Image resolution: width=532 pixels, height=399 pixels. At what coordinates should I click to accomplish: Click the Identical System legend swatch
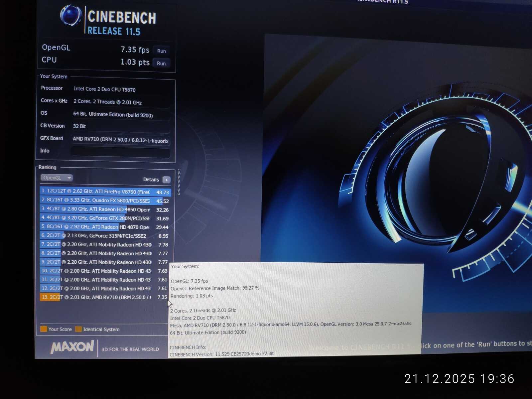pos(78,329)
